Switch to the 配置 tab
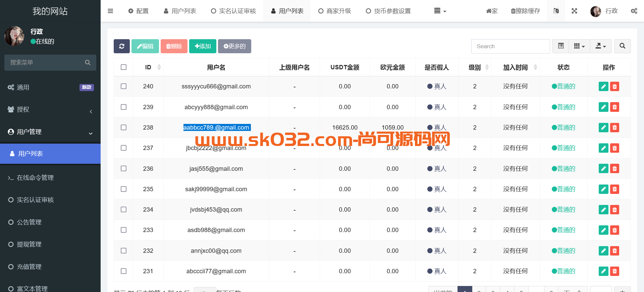The width and height of the screenshot is (644, 292). [138, 11]
